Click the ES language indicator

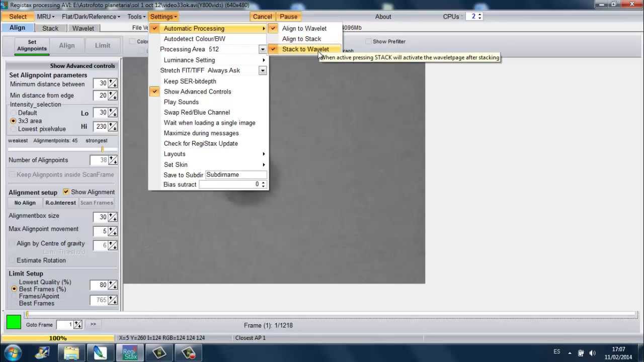coord(556,351)
